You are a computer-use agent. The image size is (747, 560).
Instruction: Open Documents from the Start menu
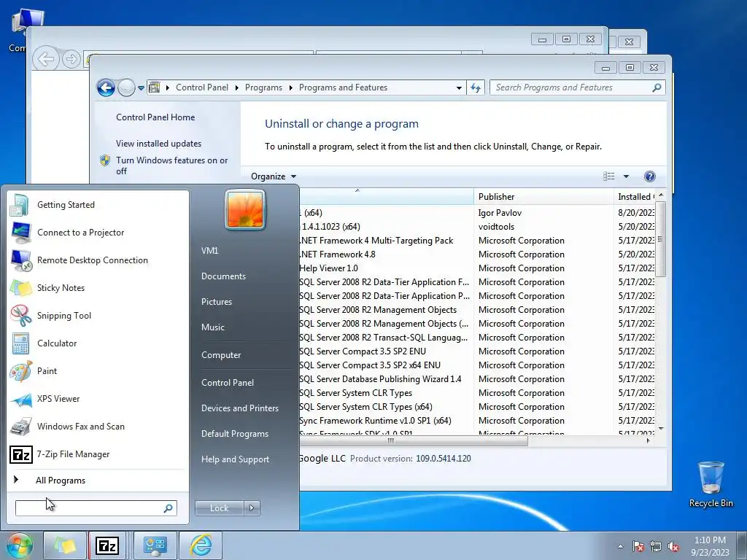pyautogui.click(x=223, y=276)
